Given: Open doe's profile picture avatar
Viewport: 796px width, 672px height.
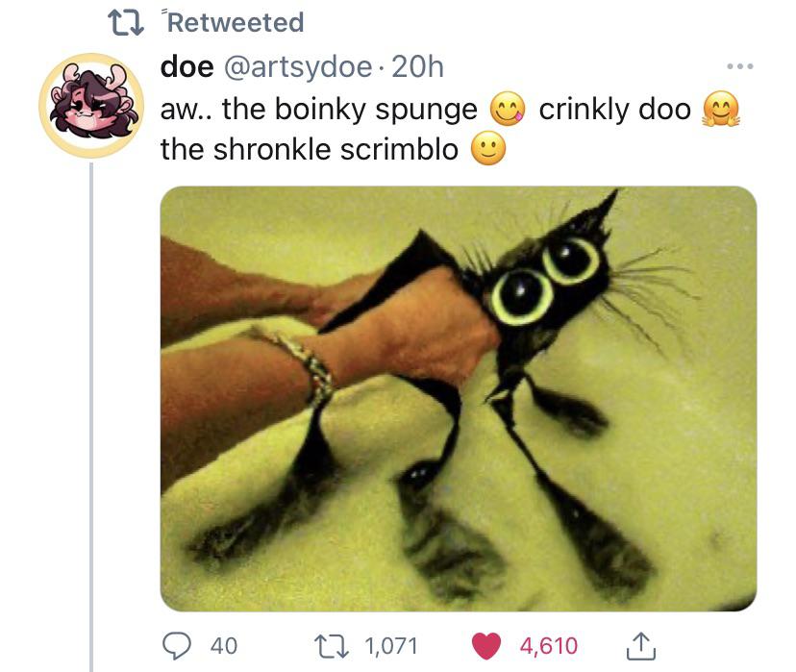Looking at the screenshot, I should pyautogui.click(x=91, y=106).
